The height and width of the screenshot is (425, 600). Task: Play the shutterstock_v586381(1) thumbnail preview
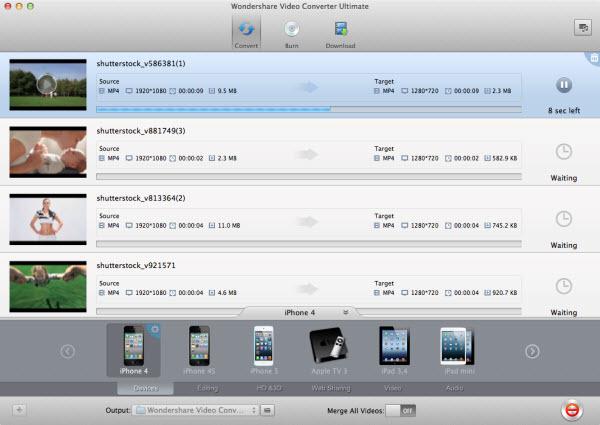[47, 84]
